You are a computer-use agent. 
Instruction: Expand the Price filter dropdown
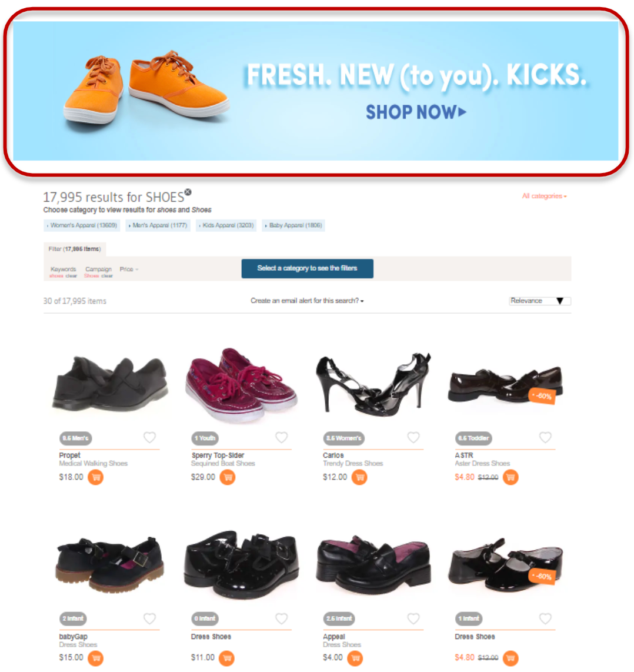click(129, 269)
